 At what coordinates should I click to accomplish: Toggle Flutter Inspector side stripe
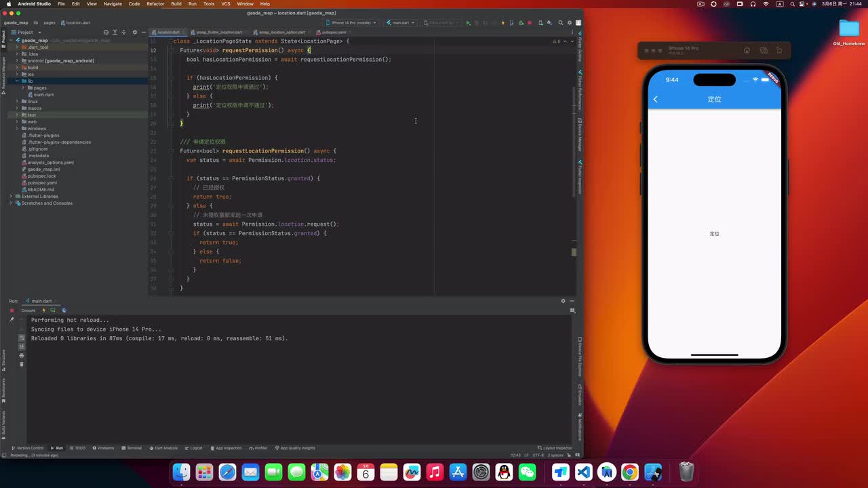[580, 177]
